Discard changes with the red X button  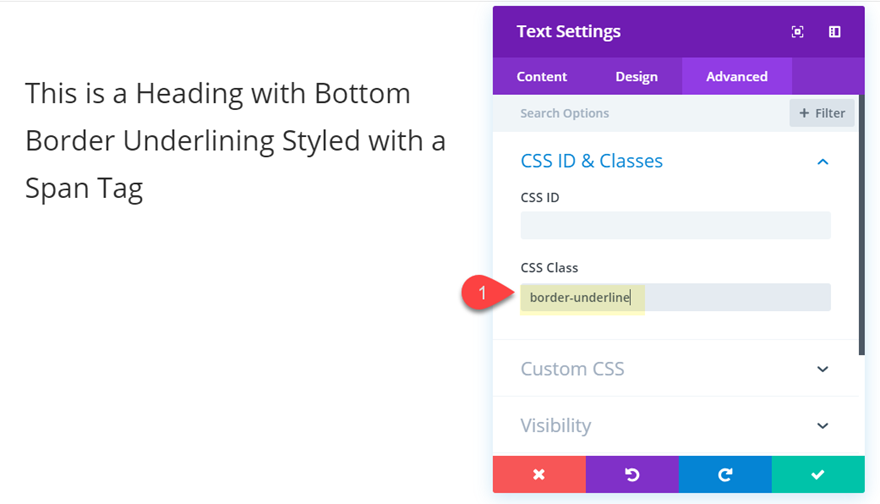pyautogui.click(x=539, y=475)
